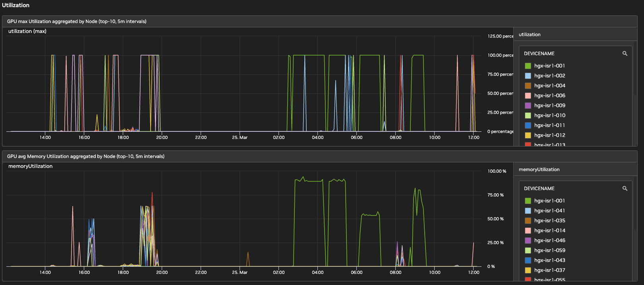Click the 'memoryUtilization' legend panel title
644x285 pixels.
[539, 169]
